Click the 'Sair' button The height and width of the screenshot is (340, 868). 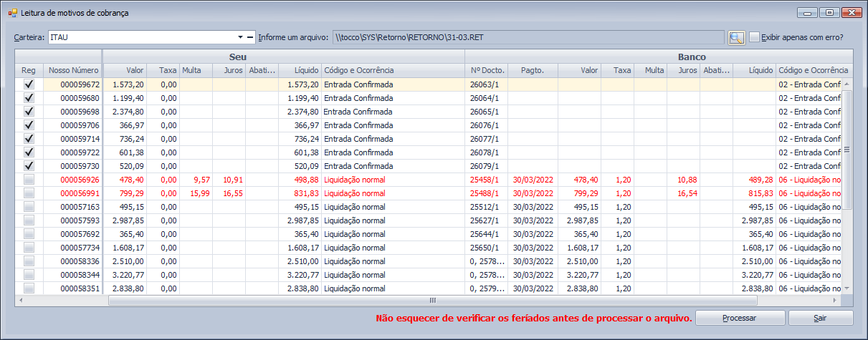[x=820, y=318]
